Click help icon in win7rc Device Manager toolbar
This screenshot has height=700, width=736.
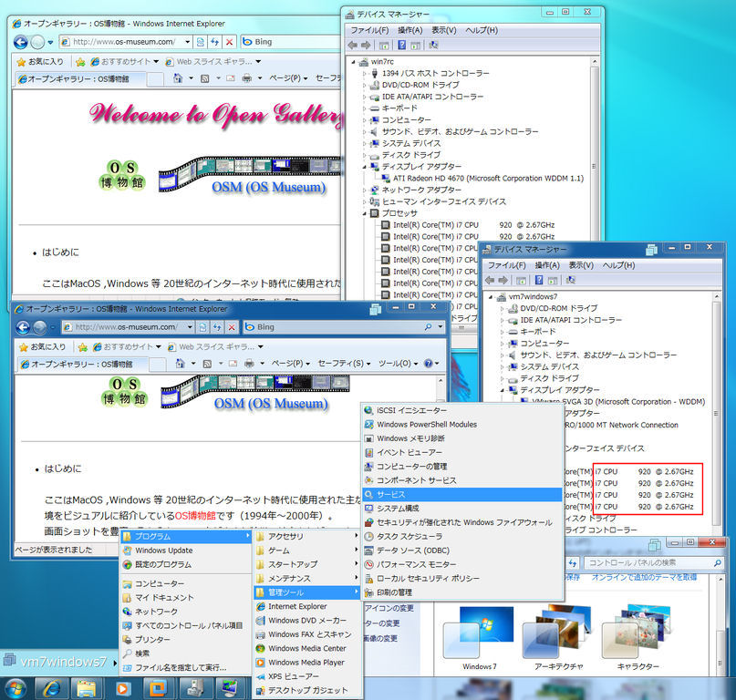point(402,45)
